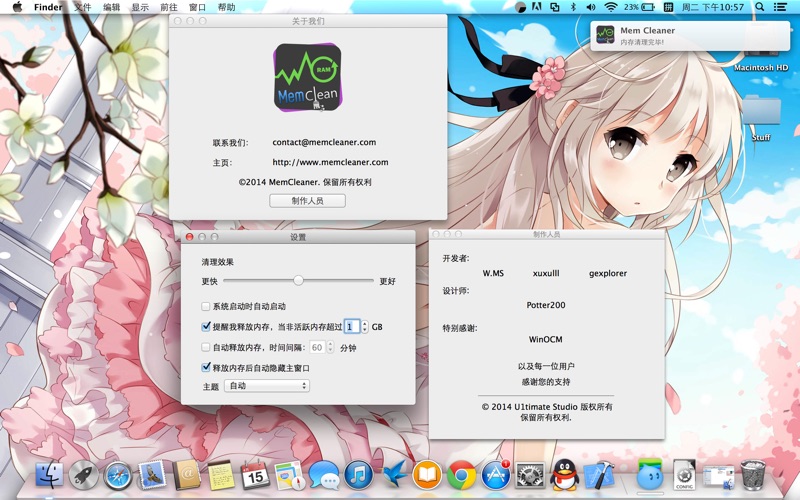The height and width of the screenshot is (500, 800).
Task: Open blue blob face icon in Dock
Action: tap(649, 476)
